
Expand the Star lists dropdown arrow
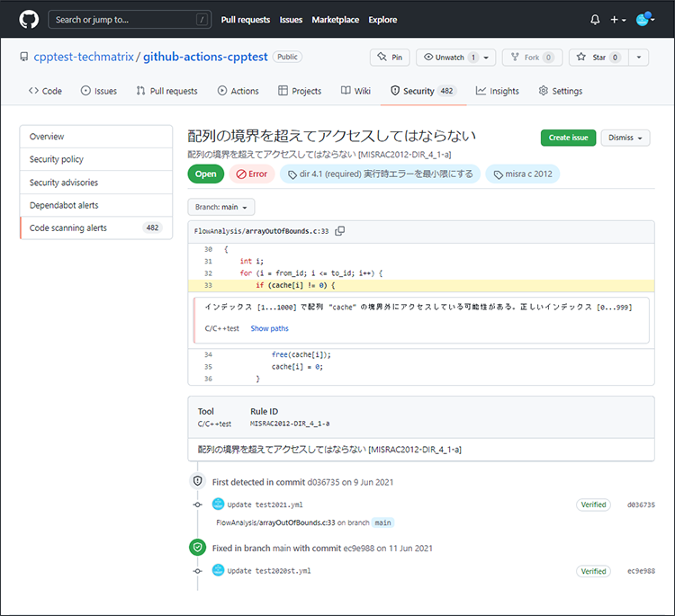639,58
